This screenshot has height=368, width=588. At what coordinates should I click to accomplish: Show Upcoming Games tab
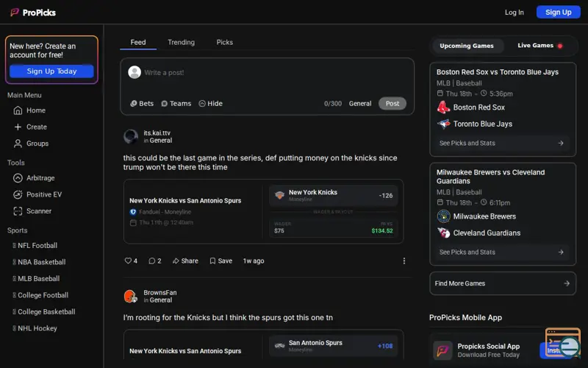467,46
